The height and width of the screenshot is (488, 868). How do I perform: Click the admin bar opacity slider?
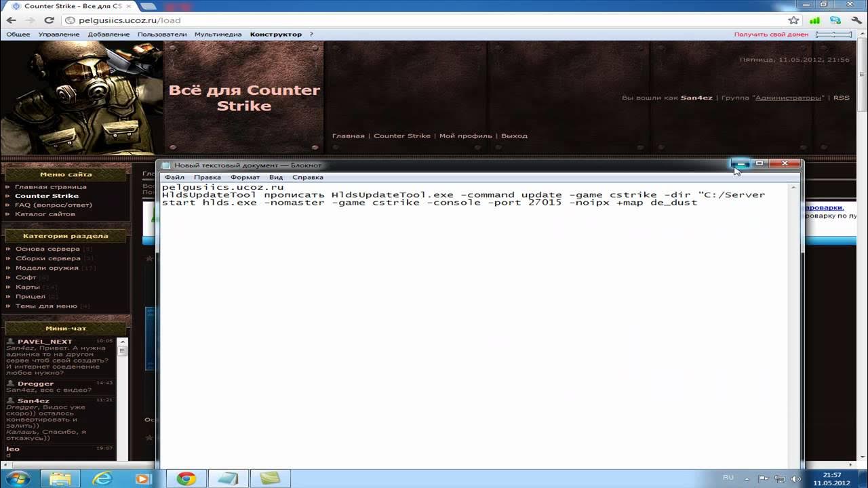pyautogui.click(x=833, y=34)
